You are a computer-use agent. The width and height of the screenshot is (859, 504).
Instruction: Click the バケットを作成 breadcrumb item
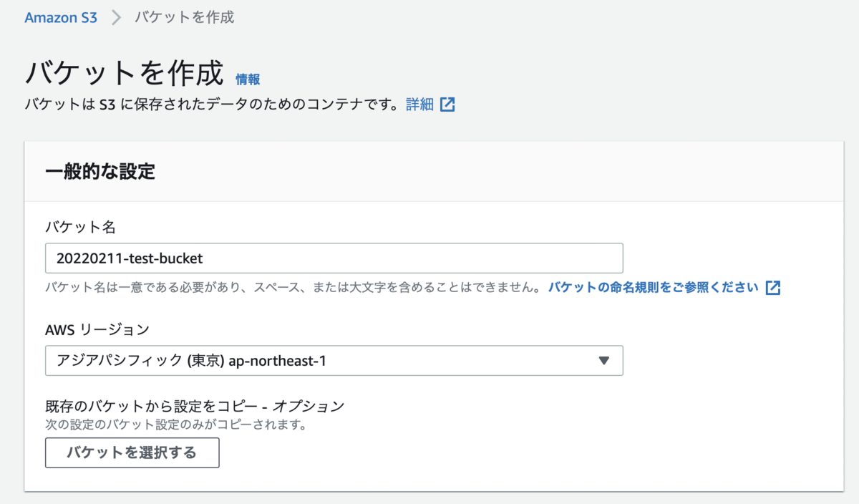point(184,17)
